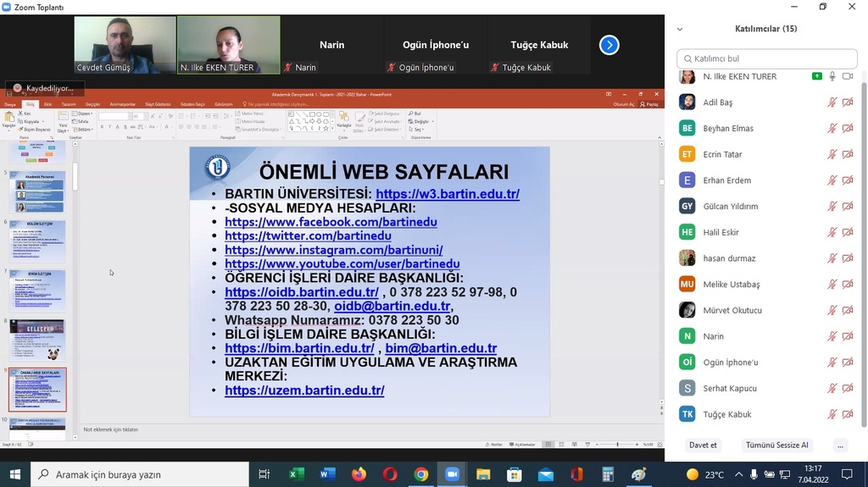Open Bölüm section dropdown
The width and height of the screenshot is (868, 487).
(82, 130)
